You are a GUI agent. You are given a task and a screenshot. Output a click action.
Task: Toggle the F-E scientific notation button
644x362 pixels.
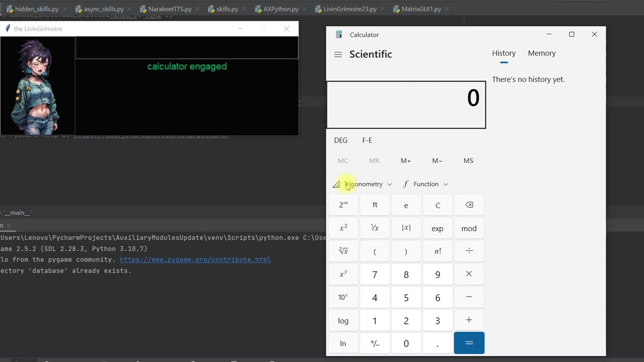click(367, 140)
